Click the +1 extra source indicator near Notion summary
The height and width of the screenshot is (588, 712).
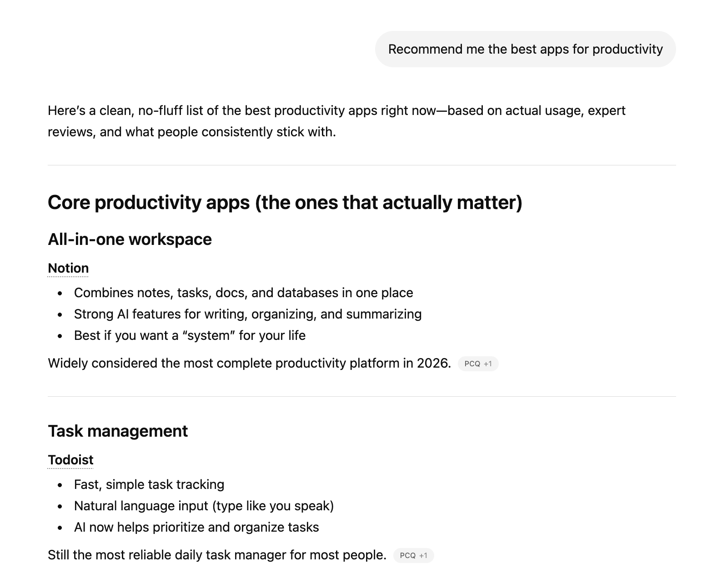(488, 364)
